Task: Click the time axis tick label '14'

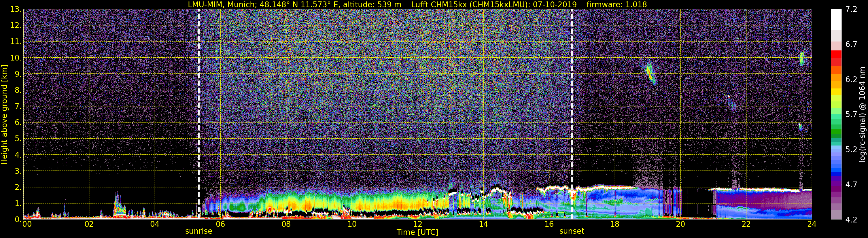Action: coord(483,224)
